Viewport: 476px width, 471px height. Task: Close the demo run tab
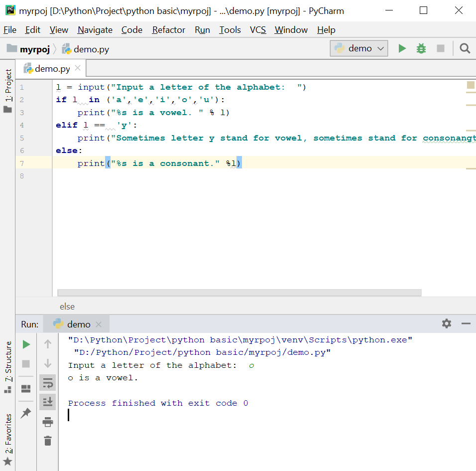click(99, 324)
